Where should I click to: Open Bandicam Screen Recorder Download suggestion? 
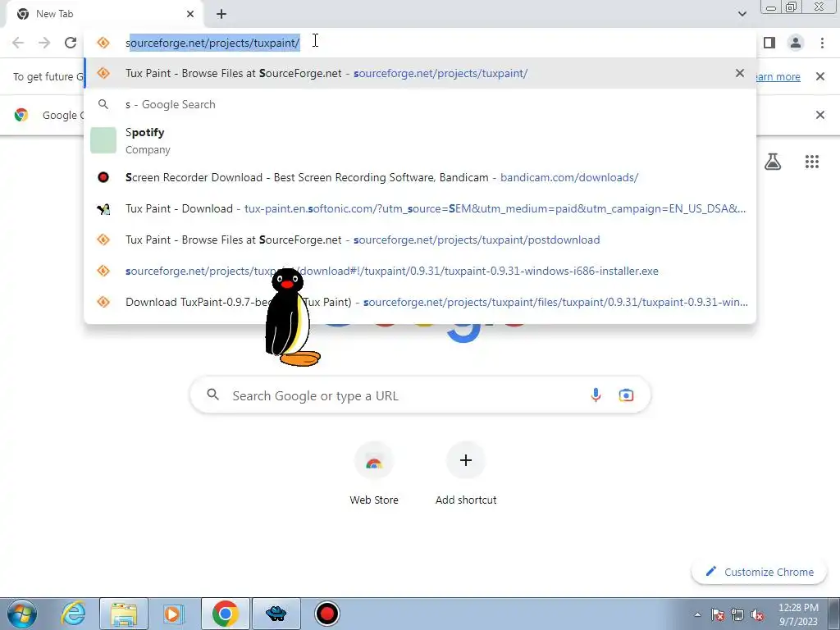pos(420,177)
